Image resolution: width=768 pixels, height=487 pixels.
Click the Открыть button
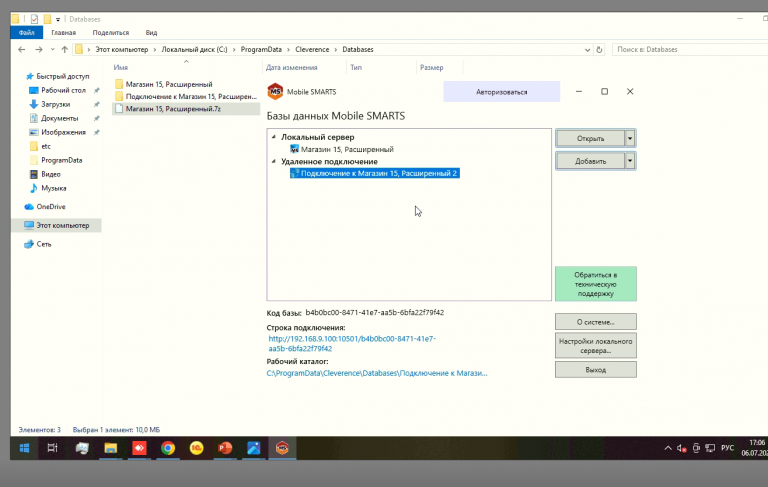coord(591,139)
